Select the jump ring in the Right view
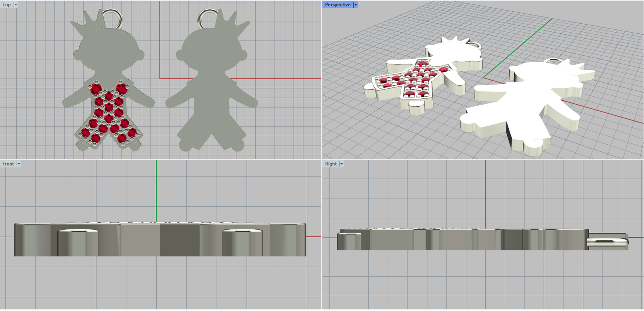This screenshot has width=644, height=311. (608, 241)
